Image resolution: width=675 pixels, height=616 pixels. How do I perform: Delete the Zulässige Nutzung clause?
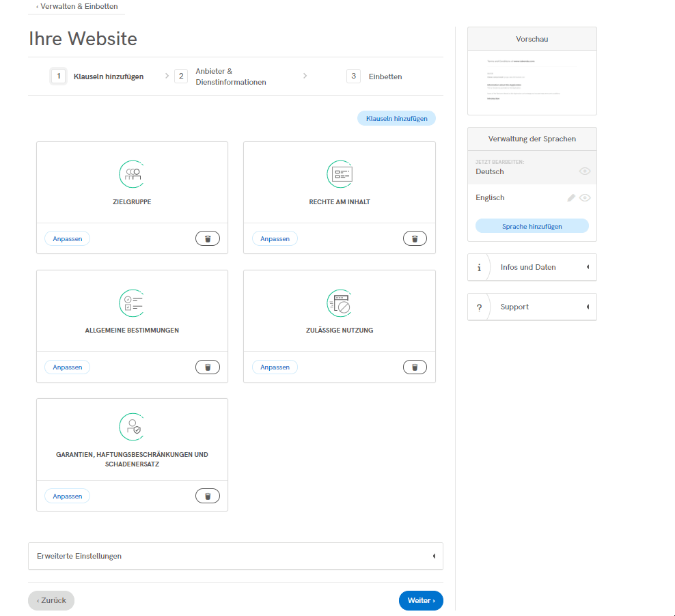pos(415,367)
